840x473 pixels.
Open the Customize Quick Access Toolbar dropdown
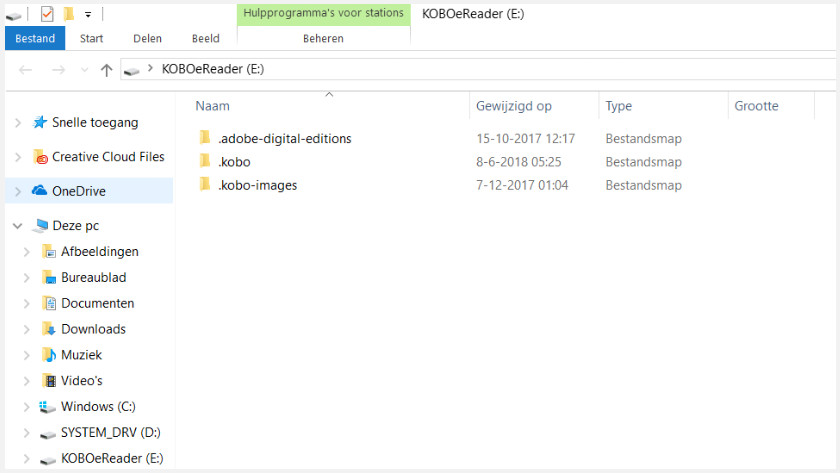pos(88,15)
